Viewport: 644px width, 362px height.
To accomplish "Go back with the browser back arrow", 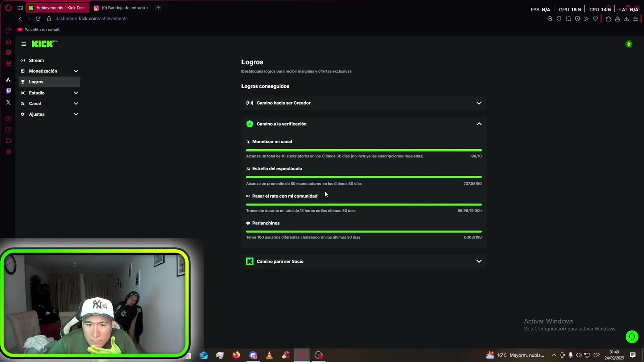I will click(20, 19).
